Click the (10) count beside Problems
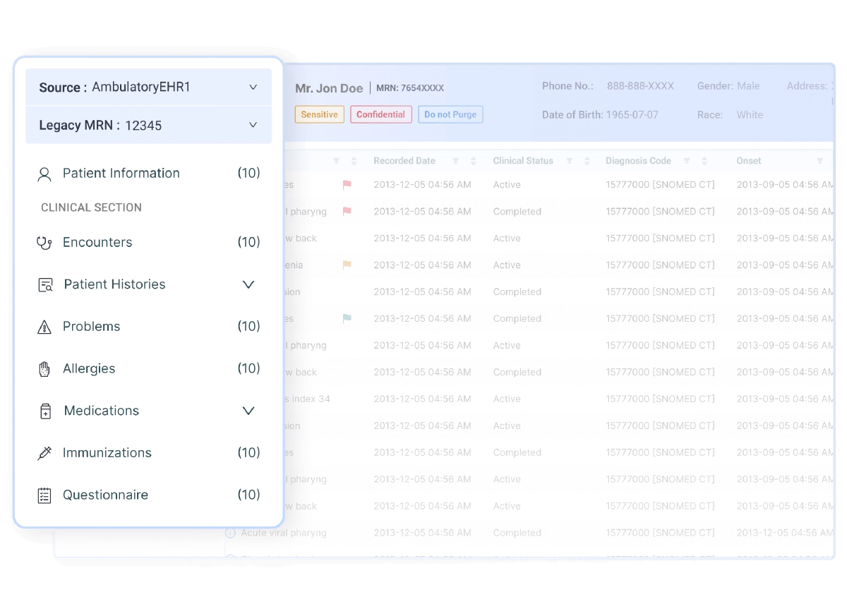 (x=248, y=327)
